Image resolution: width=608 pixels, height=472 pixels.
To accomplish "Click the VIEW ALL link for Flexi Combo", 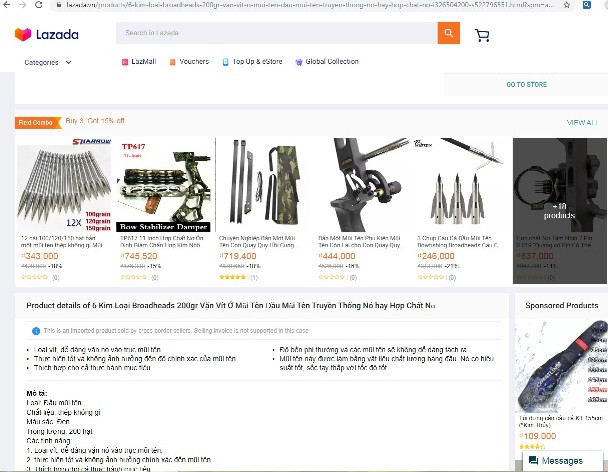I will [x=582, y=123].
